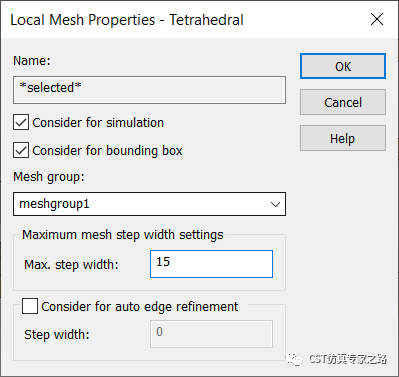399x377 pixels.
Task: Close the Local Mesh Properties dialog
Action: (377, 19)
